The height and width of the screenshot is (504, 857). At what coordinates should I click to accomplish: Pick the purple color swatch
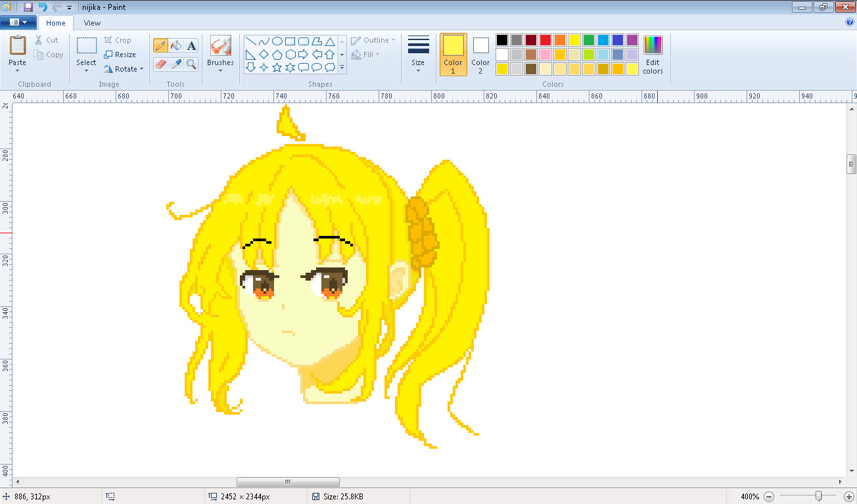tap(632, 40)
